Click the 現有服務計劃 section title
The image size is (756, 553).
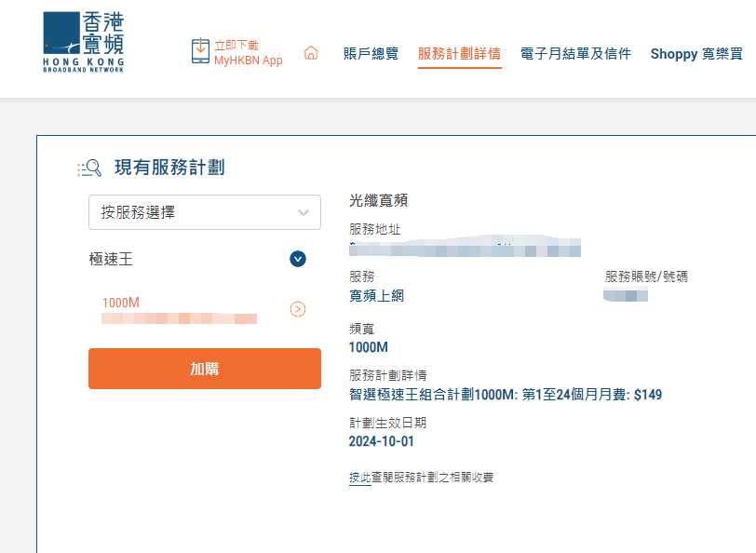point(169,168)
